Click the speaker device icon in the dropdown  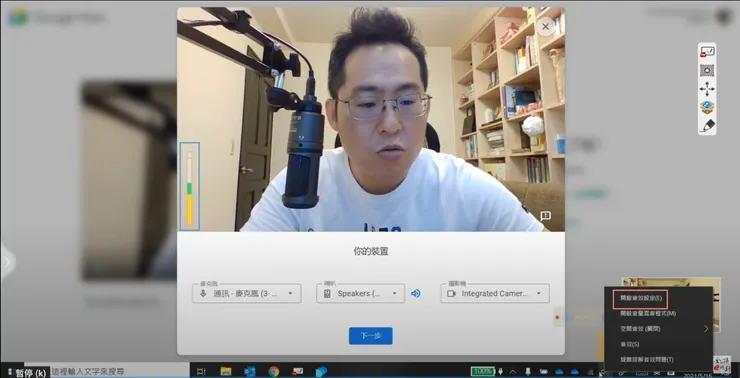pos(327,294)
